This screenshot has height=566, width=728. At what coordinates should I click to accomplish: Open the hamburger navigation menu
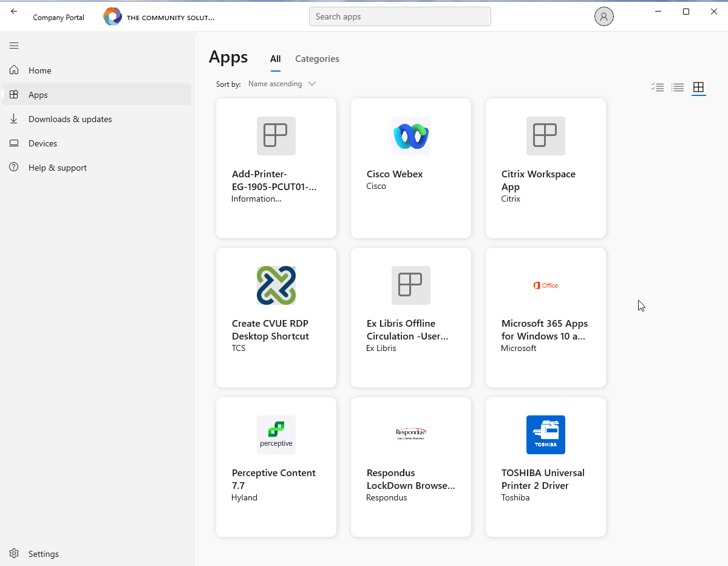tap(14, 46)
